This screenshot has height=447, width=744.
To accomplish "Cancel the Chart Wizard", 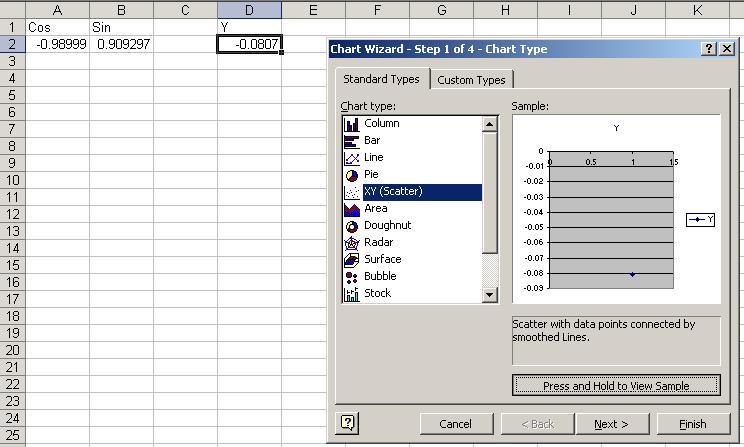I will coord(455,424).
